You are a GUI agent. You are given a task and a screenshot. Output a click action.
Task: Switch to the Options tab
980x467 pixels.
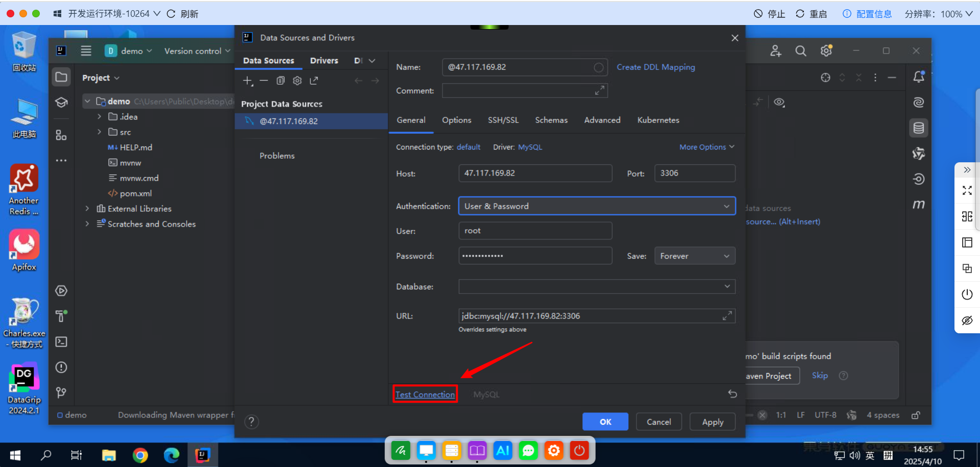coord(456,120)
